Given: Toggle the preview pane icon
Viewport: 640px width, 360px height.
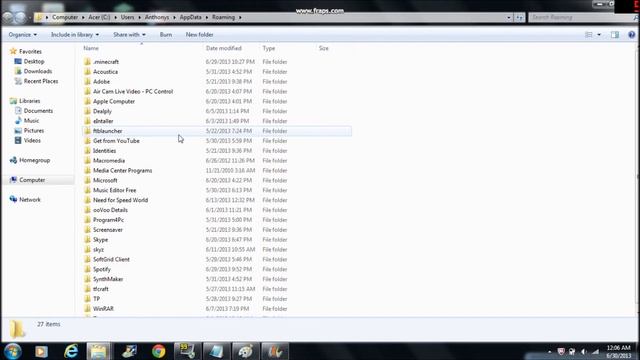Looking at the screenshot, I should pos(615,35).
